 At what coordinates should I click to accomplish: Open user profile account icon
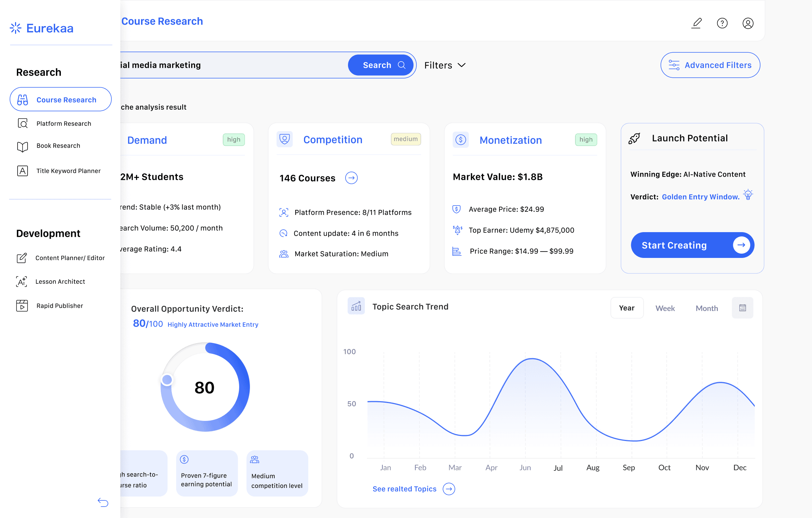(748, 23)
